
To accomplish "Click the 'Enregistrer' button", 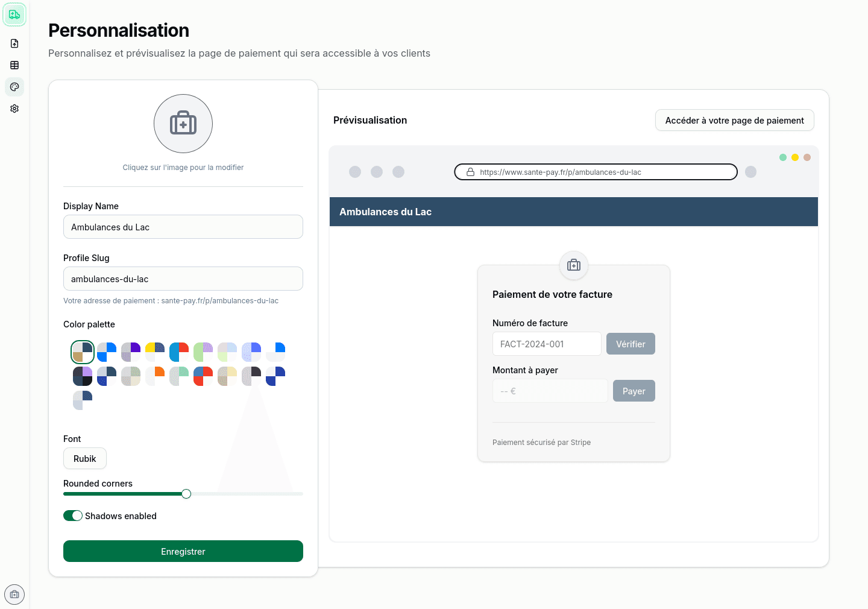I will tap(183, 551).
